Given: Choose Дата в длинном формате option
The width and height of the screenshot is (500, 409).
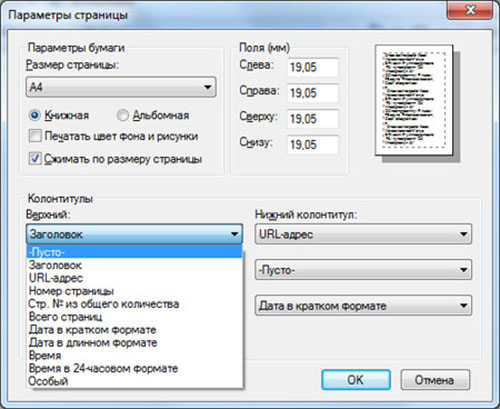Looking at the screenshot, I should coord(134,342).
